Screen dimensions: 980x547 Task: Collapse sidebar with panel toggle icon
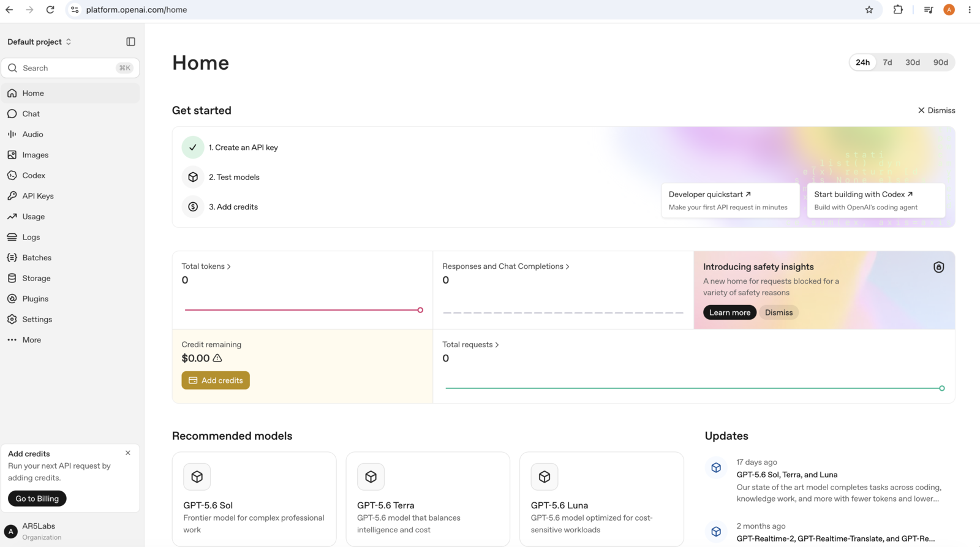(130, 42)
